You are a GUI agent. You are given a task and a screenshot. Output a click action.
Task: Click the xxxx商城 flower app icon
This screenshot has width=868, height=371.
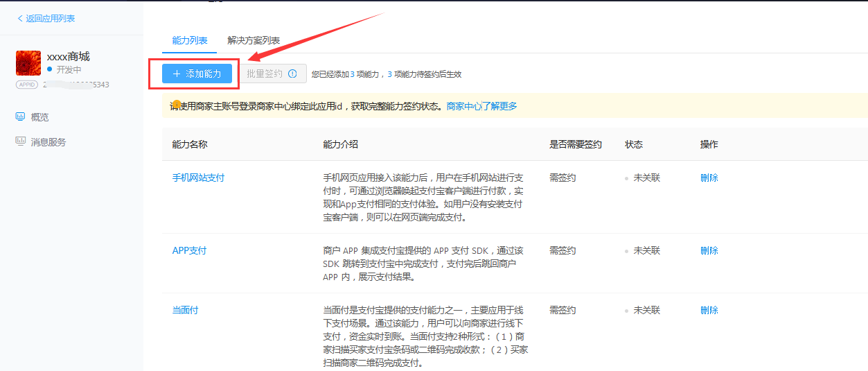pos(28,63)
